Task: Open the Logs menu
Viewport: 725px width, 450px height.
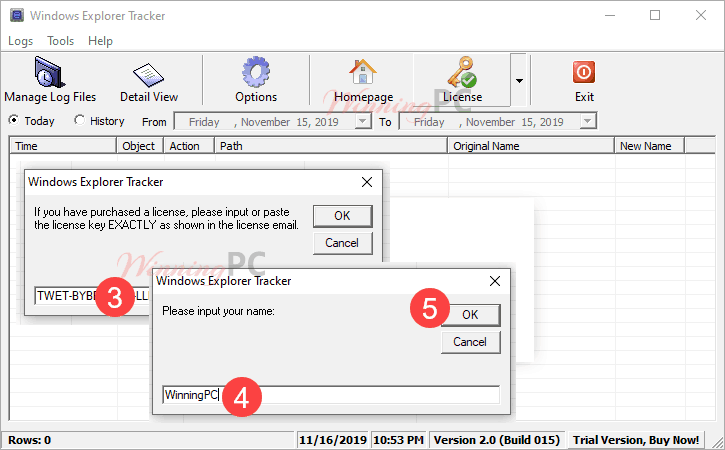Action: coord(20,41)
